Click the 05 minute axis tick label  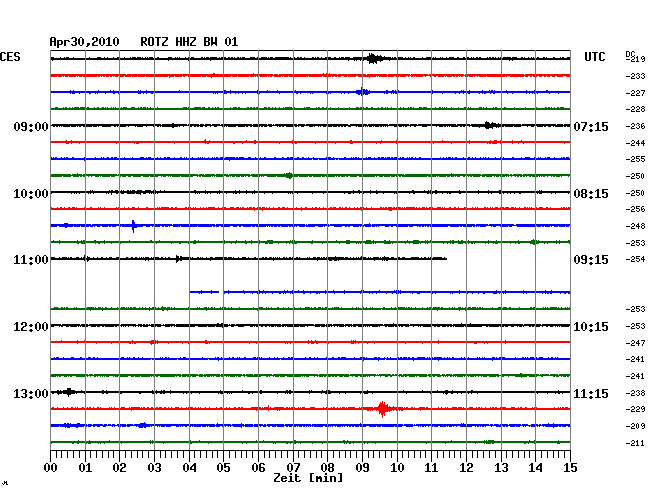[x=223, y=467]
